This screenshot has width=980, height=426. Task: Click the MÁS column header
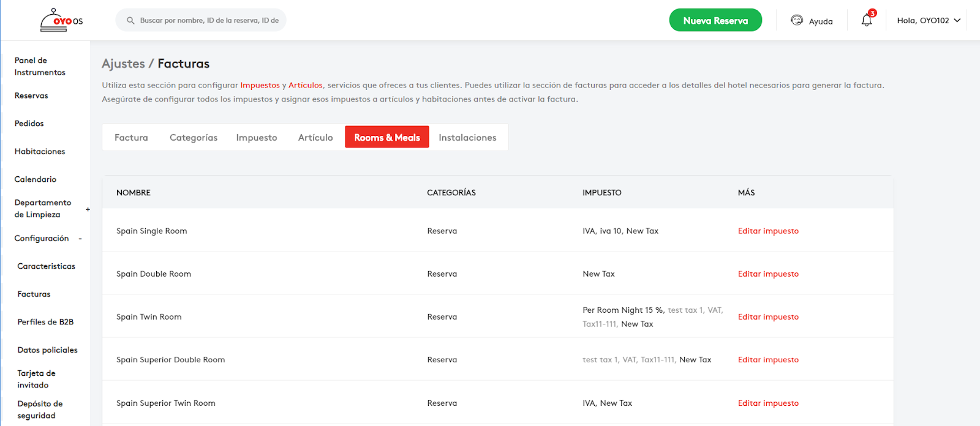(x=746, y=193)
